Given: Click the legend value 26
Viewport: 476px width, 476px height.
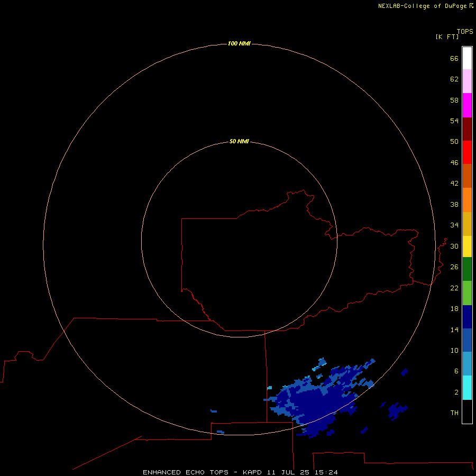Looking at the screenshot, I should (x=454, y=267).
